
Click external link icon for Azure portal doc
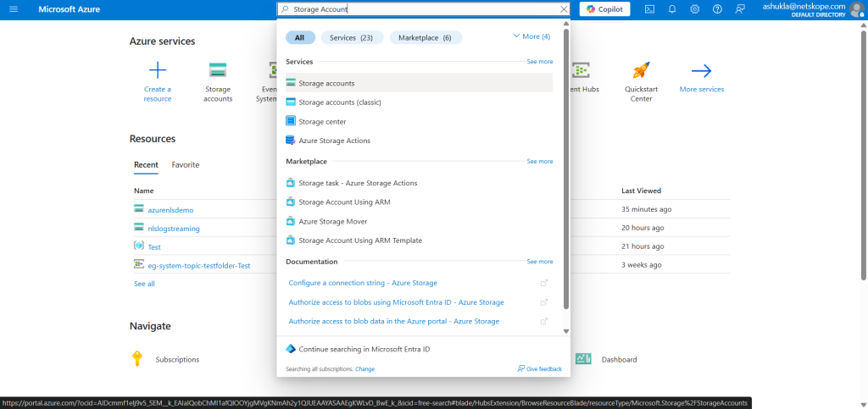[x=544, y=321]
